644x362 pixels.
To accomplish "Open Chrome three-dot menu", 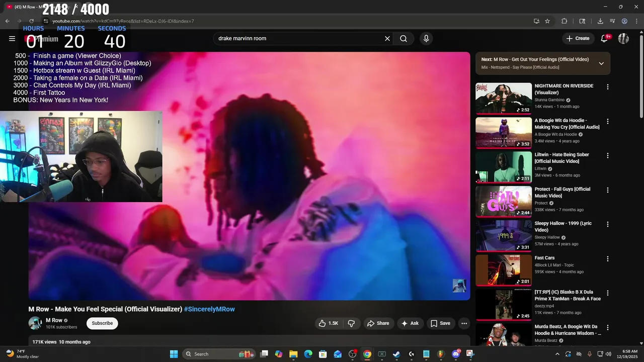I will [636, 21].
